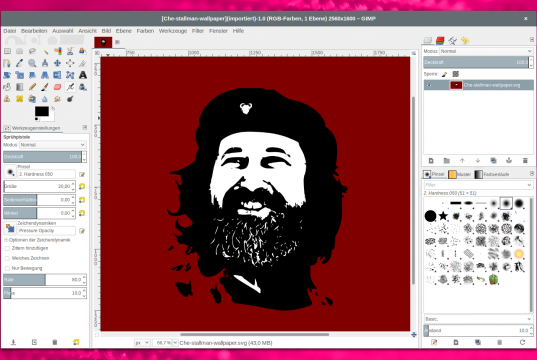
Task: Enable the 'Zittern hinzufügen' checkbox
Action: click(x=7, y=248)
